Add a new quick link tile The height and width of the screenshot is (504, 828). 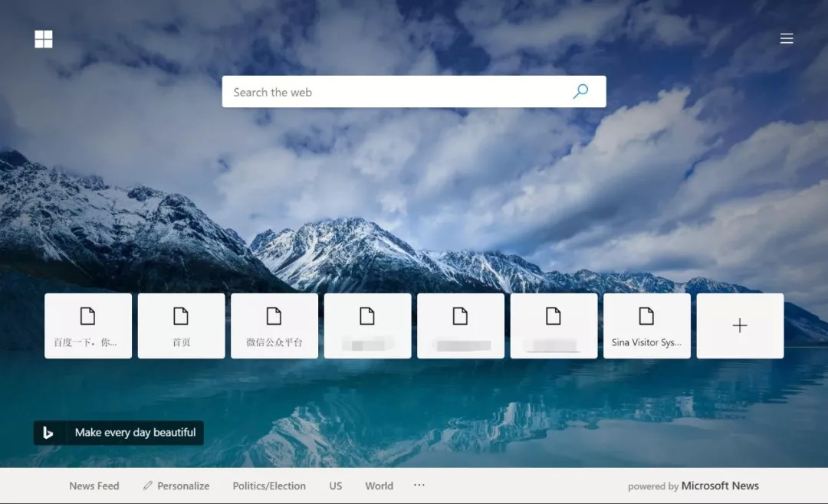740,326
